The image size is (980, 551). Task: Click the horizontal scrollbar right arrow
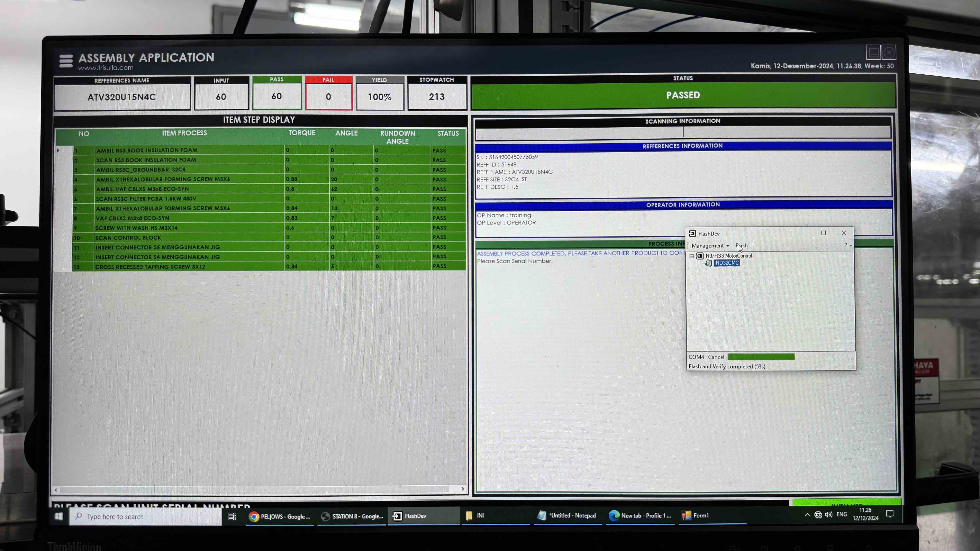tap(463, 489)
